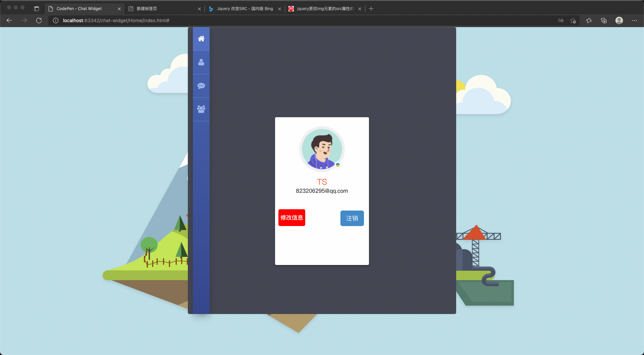This screenshot has width=644, height=355.
Task: Click the TS username text
Action: (x=322, y=182)
